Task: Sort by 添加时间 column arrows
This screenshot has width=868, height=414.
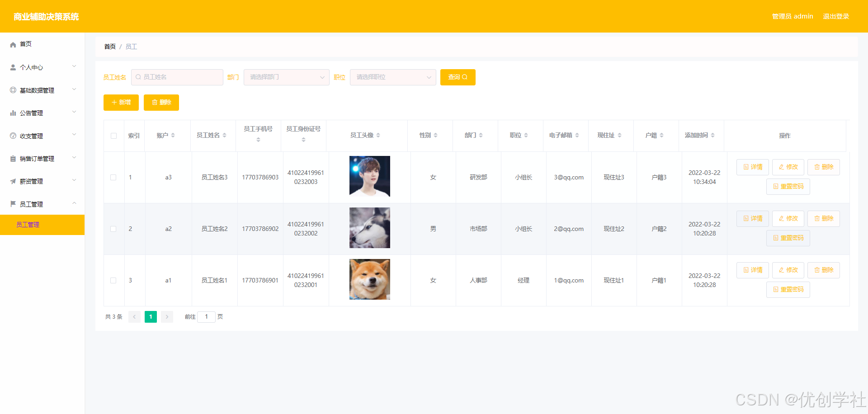Action: point(712,135)
